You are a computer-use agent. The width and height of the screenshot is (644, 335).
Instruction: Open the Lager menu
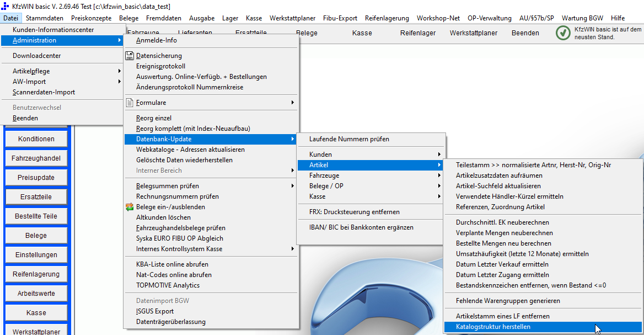pyautogui.click(x=230, y=18)
